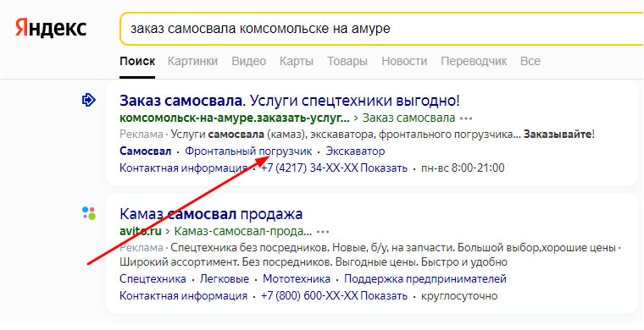Viewport: 644px width, 330px height.
Task: Click the Avito colored dots favicon
Action: tap(89, 213)
